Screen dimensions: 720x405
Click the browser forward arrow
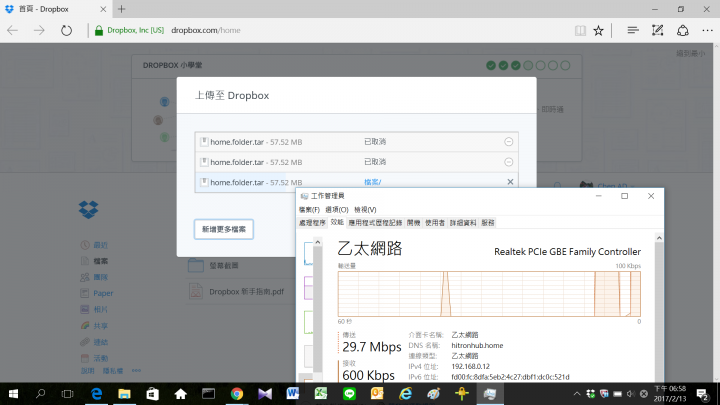(x=39, y=30)
